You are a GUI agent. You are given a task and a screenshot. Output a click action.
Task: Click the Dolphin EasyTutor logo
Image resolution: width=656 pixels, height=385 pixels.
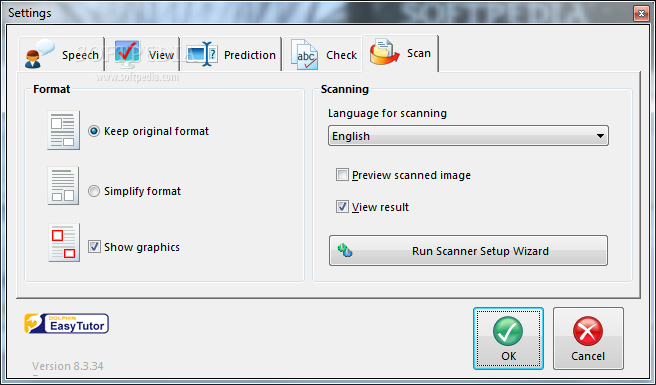[67, 323]
